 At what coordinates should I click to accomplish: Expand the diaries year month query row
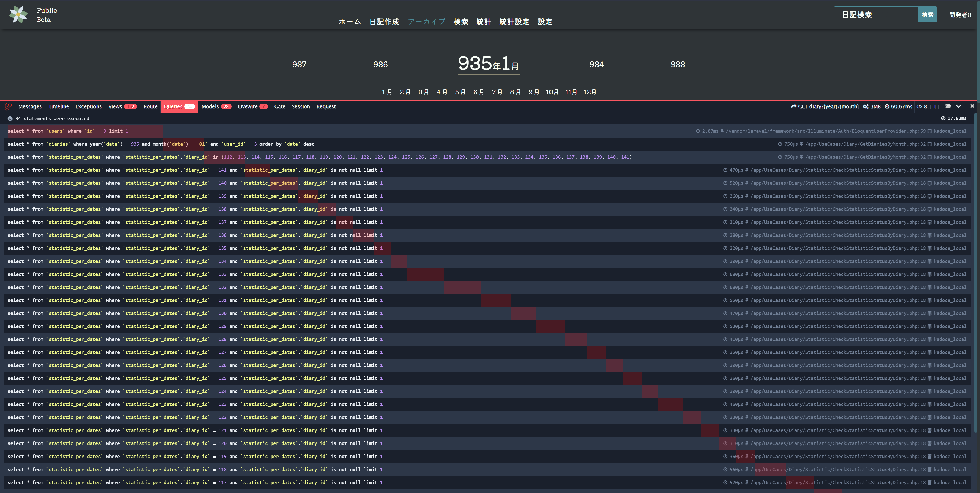click(161, 144)
